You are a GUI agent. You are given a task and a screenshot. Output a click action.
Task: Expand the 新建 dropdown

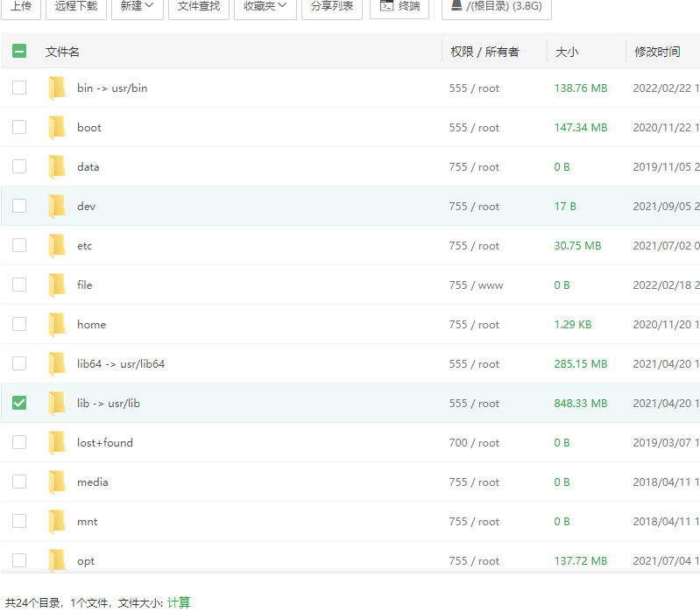click(137, 6)
